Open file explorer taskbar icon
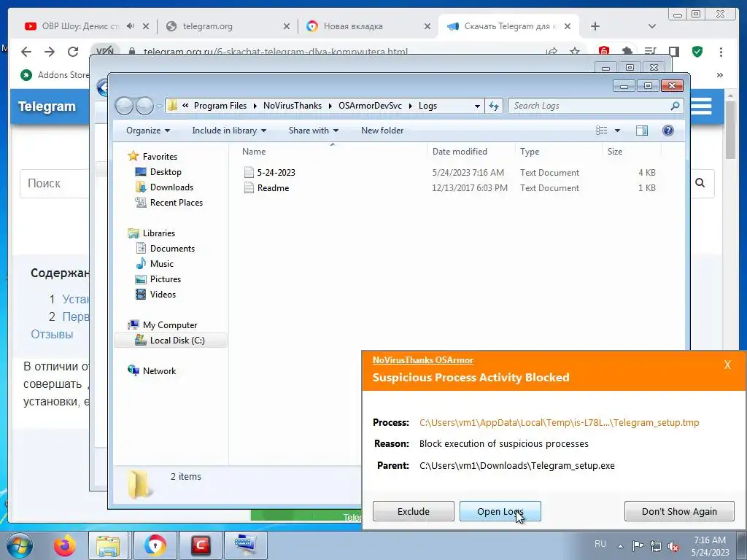Image resolution: width=747 pixels, height=560 pixels. (108, 545)
